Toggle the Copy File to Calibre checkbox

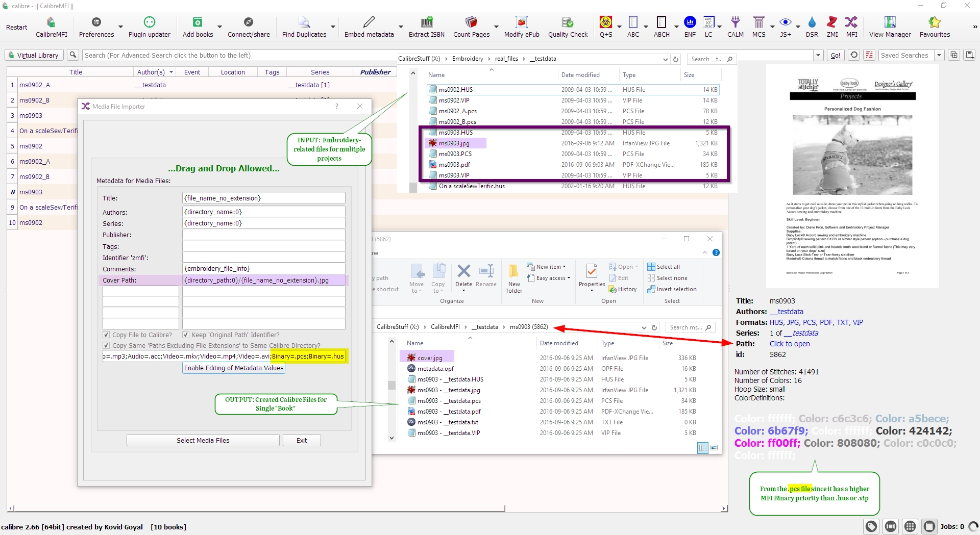[106, 335]
